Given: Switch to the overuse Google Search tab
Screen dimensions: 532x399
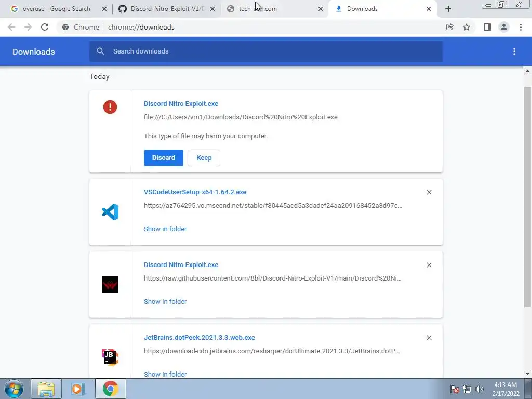Looking at the screenshot, I should pyautogui.click(x=56, y=9).
